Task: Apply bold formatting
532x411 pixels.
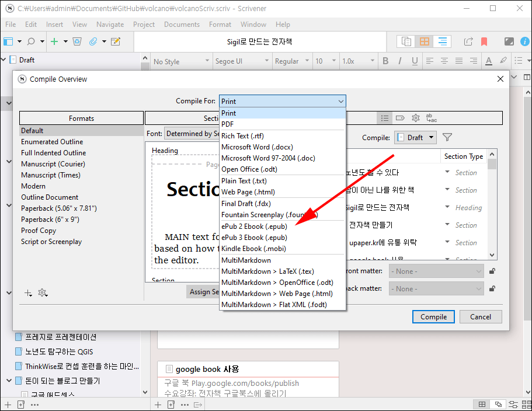Action: tap(385, 61)
